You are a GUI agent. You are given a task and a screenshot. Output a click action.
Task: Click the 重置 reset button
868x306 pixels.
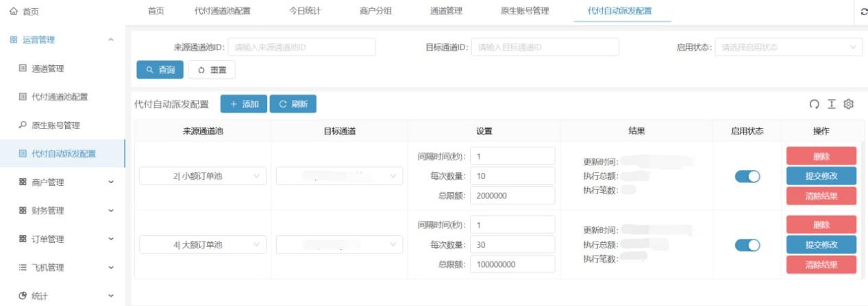212,70
